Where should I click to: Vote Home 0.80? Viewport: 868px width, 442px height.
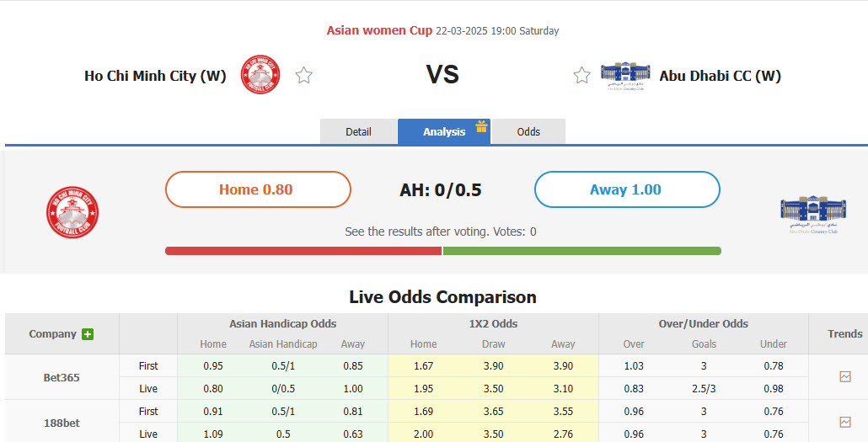click(x=258, y=189)
